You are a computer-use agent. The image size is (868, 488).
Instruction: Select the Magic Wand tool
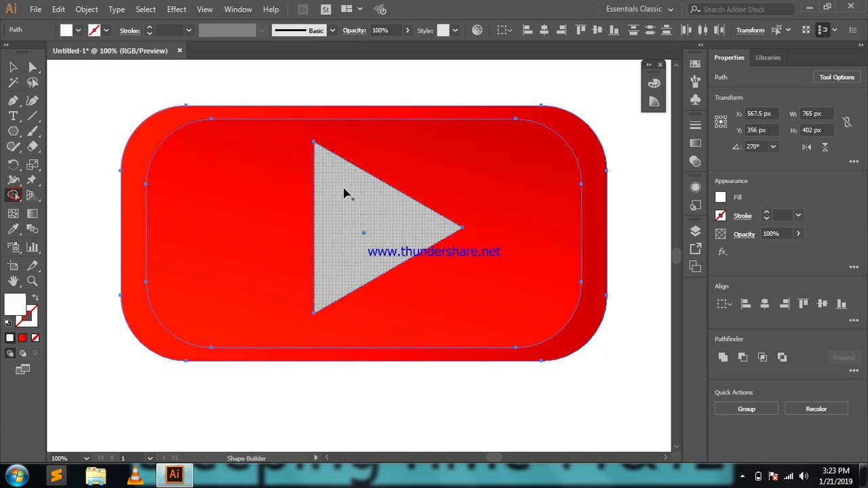[13, 83]
